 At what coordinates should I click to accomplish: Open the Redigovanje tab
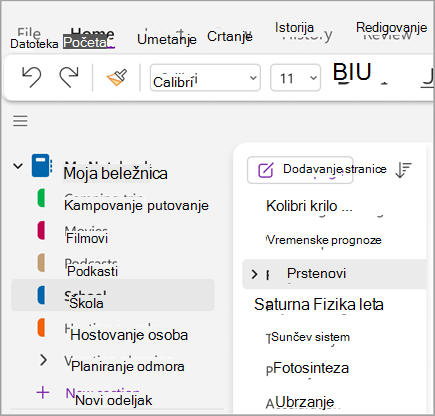(391, 27)
